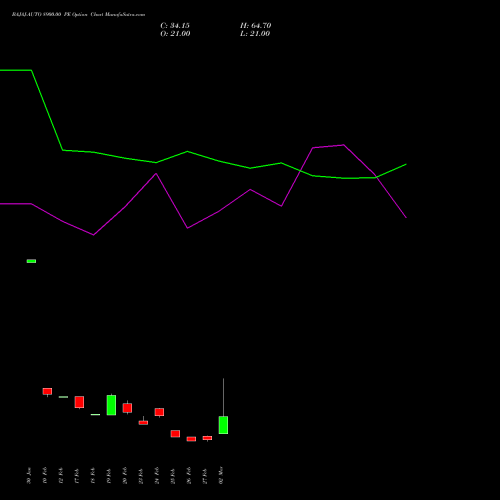Click the '19 Feb' date axis label
Screen dimensions: 500x500
109,476
